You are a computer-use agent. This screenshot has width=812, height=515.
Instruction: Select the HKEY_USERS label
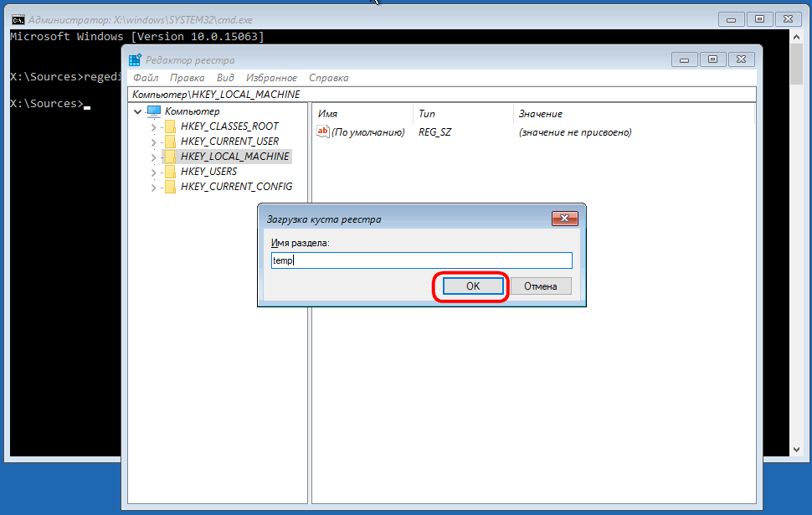point(208,172)
